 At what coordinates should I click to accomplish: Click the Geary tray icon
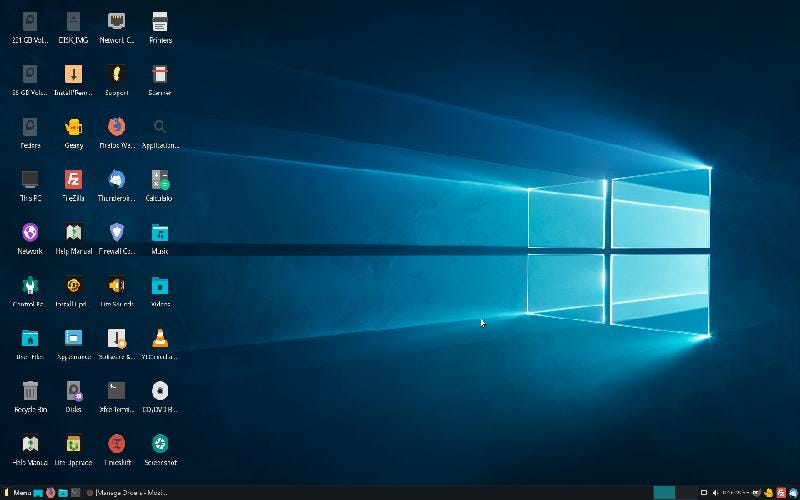768,493
